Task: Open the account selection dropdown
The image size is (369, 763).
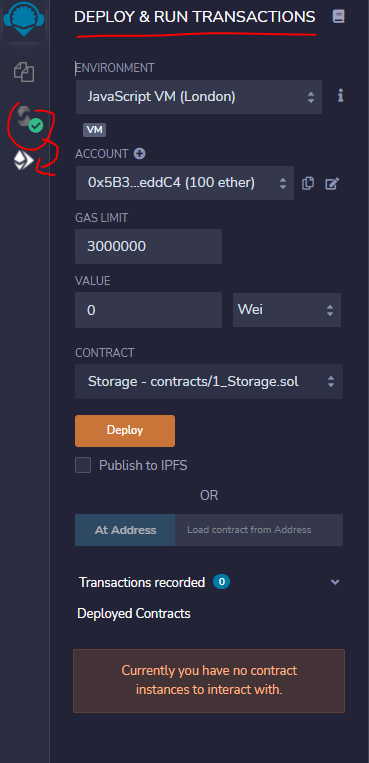Action: tap(184, 183)
